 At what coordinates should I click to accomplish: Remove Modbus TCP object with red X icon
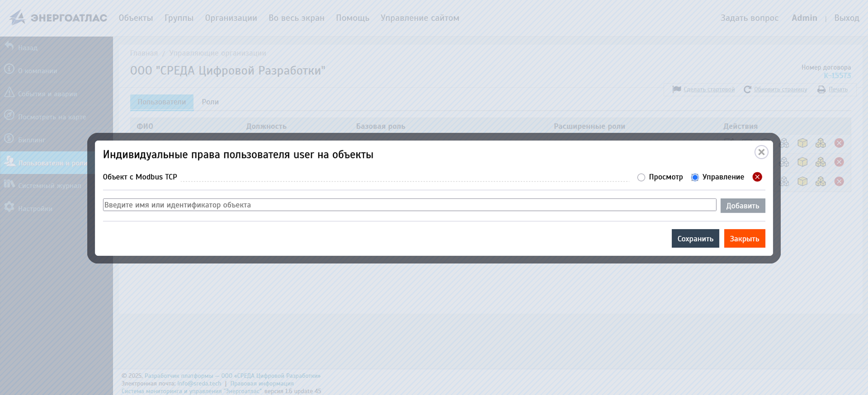[757, 177]
